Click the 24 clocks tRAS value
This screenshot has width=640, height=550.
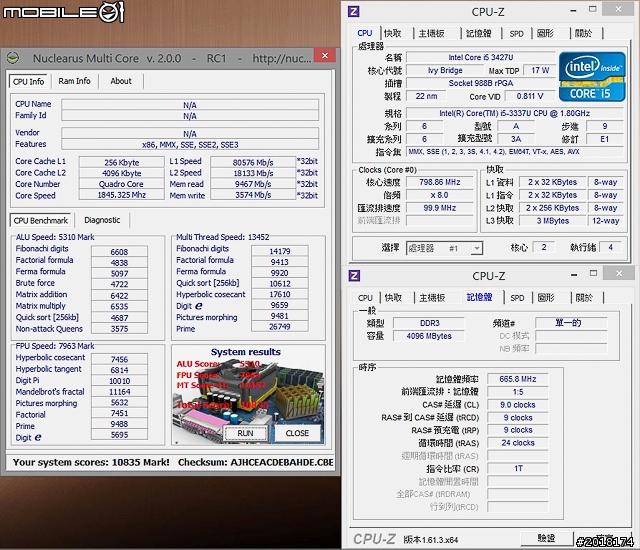[x=518, y=443]
